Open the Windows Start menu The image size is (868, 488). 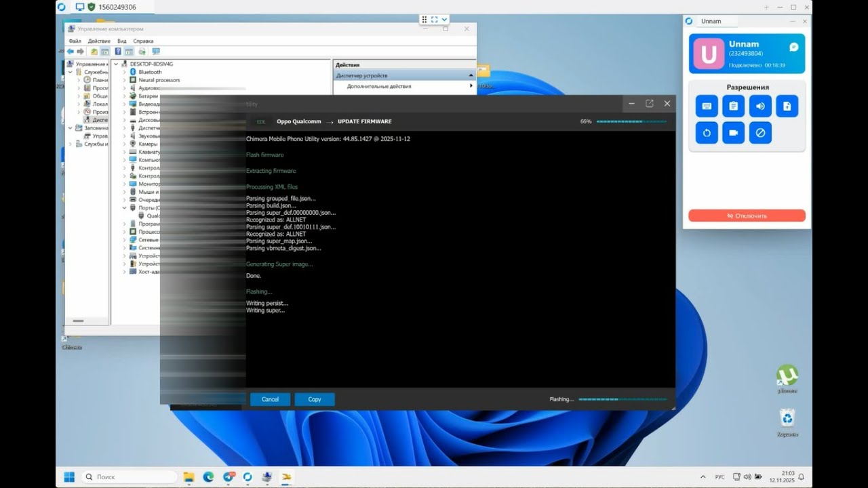click(69, 476)
